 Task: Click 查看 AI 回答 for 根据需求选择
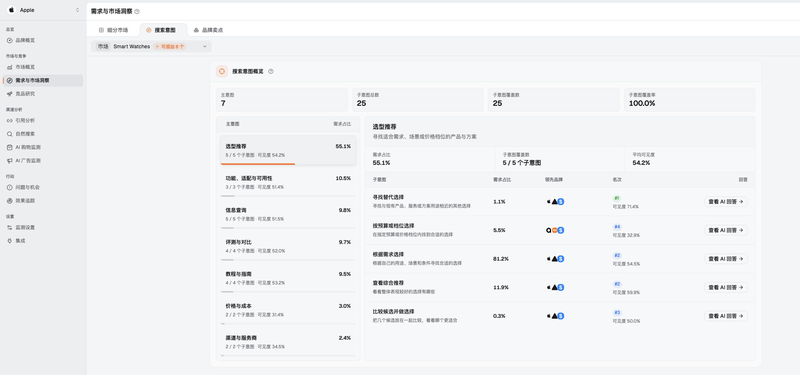pos(726,259)
